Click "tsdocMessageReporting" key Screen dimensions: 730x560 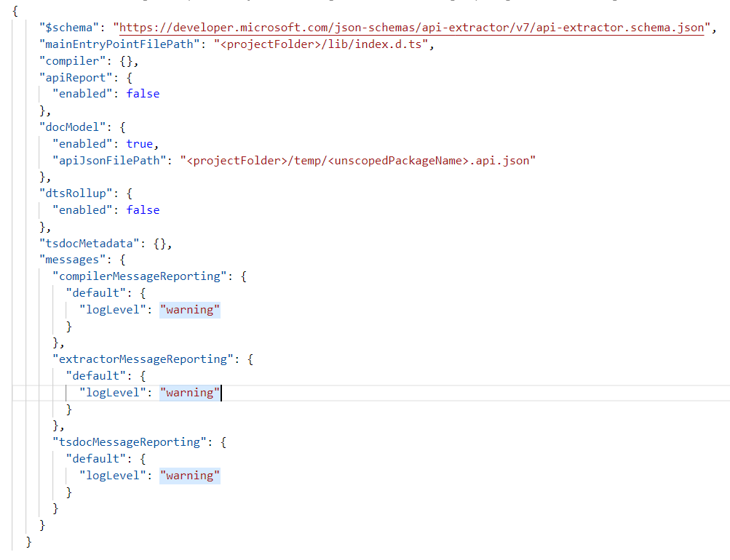pyautogui.click(x=130, y=442)
